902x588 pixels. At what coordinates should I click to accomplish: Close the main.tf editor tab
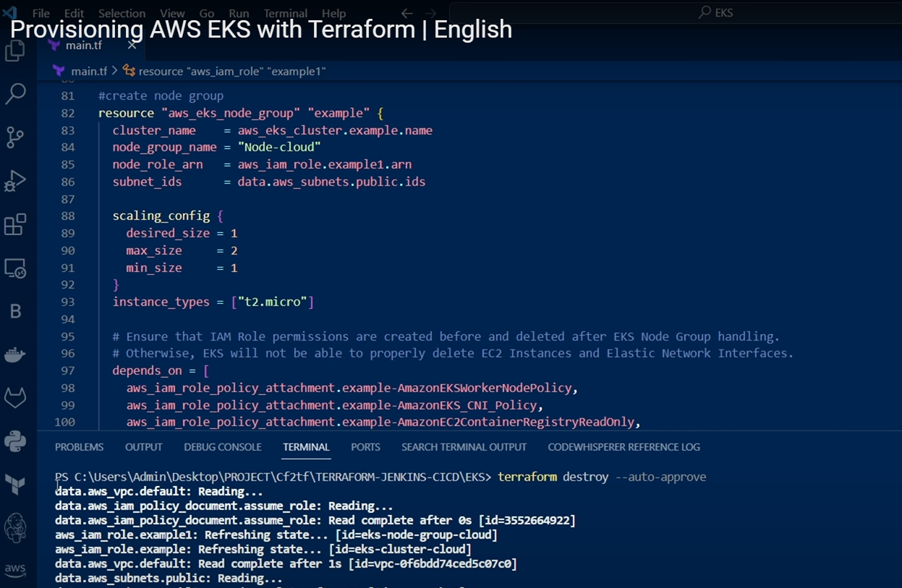(x=132, y=45)
